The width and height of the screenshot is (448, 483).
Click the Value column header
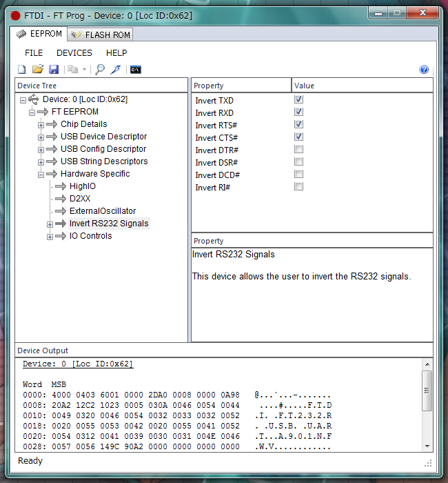click(362, 86)
